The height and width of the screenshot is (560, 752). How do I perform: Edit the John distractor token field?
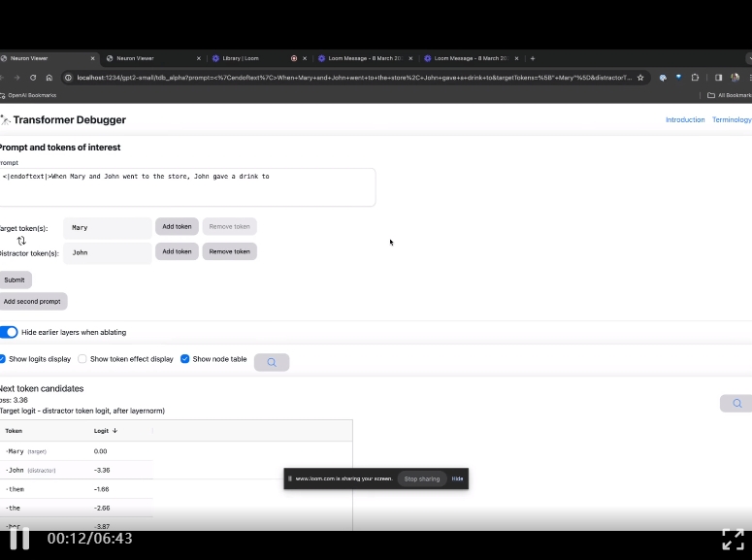click(108, 253)
